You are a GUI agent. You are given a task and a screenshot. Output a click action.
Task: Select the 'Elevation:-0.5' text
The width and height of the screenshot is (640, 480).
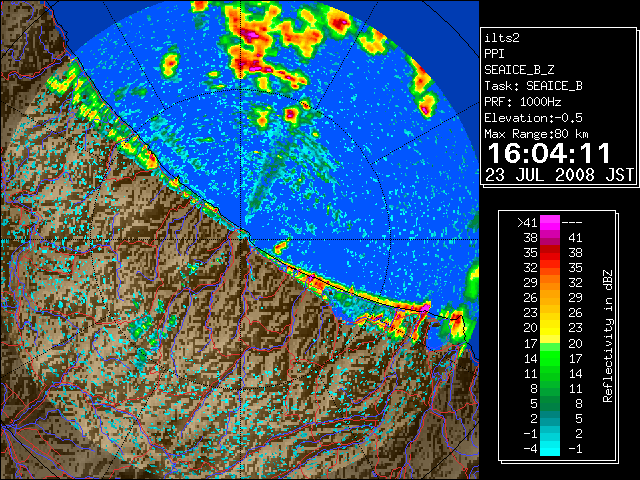(x=533, y=118)
